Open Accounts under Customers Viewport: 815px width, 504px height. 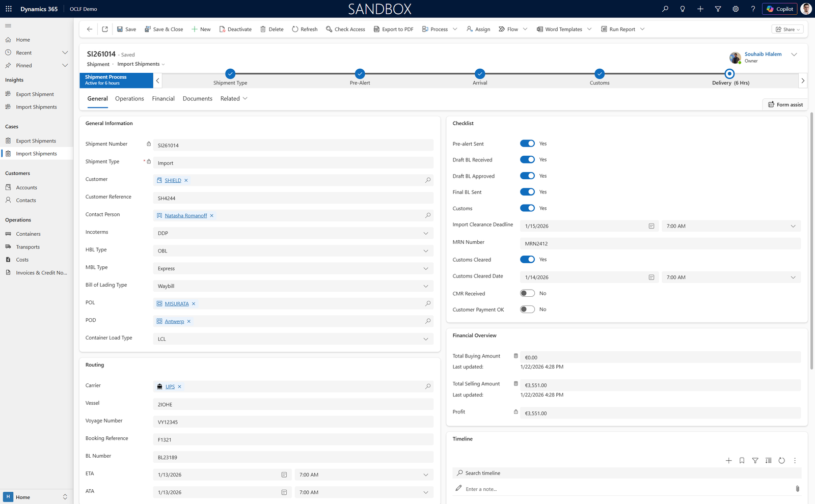pyautogui.click(x=25, y=187)
